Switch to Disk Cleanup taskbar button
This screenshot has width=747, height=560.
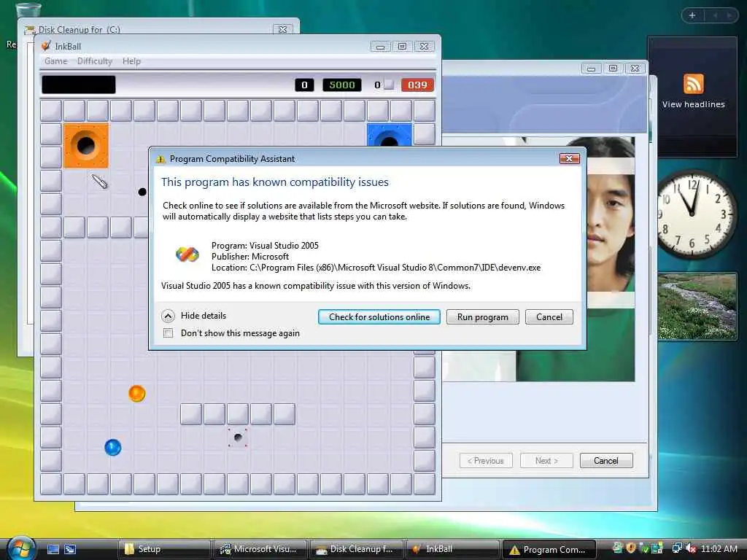coord(356,549)
